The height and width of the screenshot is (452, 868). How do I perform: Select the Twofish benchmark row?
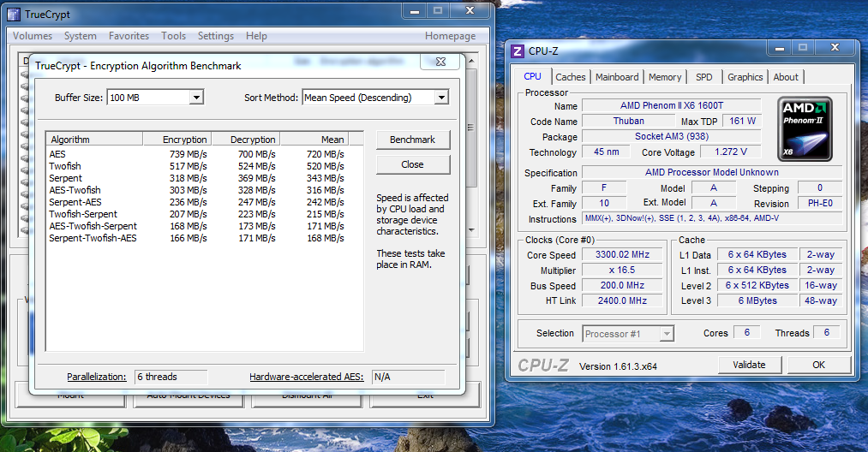coord(196,166)
